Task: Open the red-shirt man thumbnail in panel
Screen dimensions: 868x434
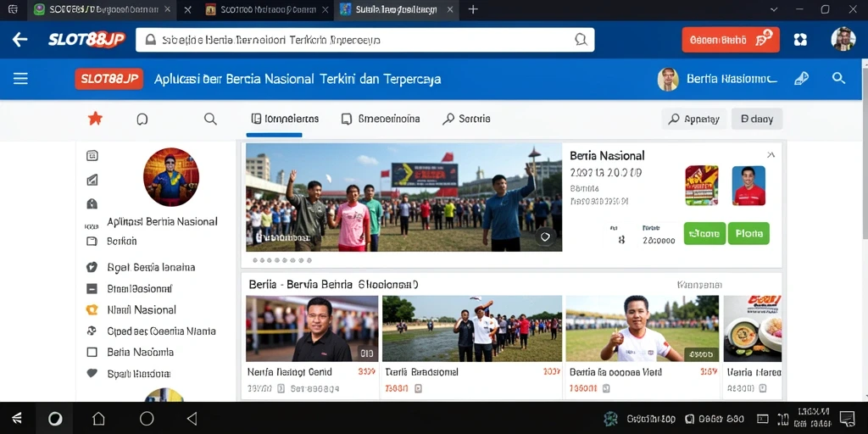Action: [748, 186]
